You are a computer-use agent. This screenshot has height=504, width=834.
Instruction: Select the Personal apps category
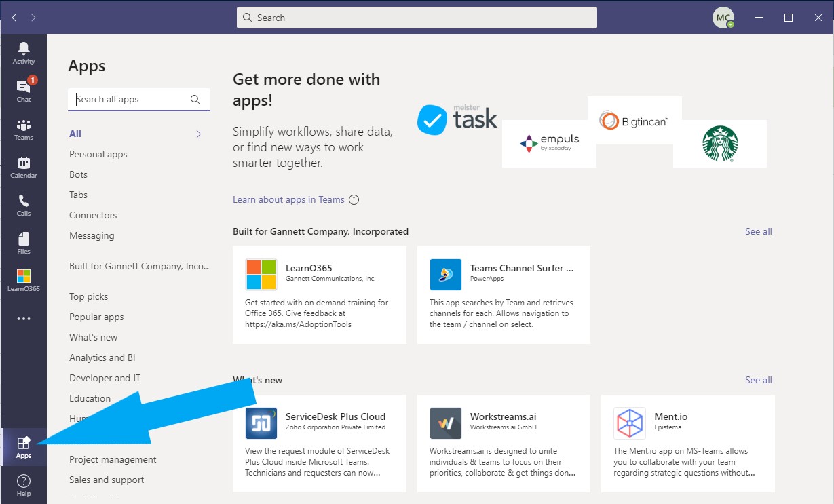98,154
